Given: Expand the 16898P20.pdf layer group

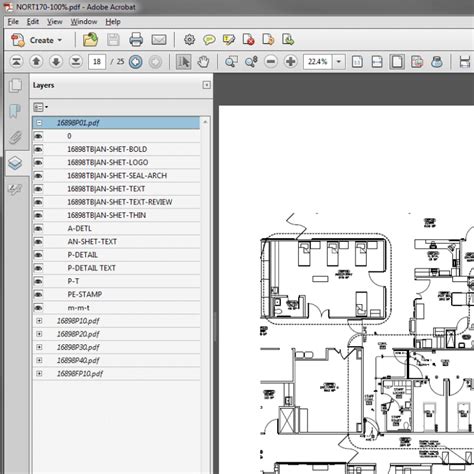Looking at the screenshot, I should [x=39, y=334].
